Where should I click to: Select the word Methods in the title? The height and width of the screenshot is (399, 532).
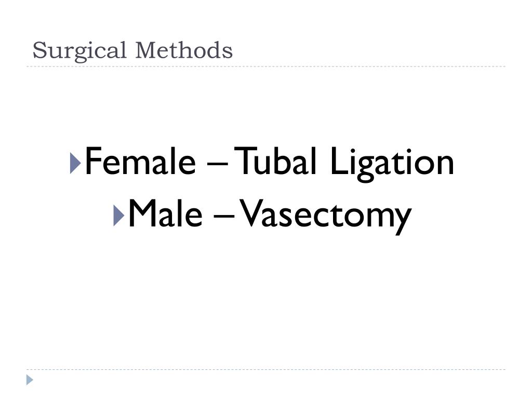coord(184,50)
